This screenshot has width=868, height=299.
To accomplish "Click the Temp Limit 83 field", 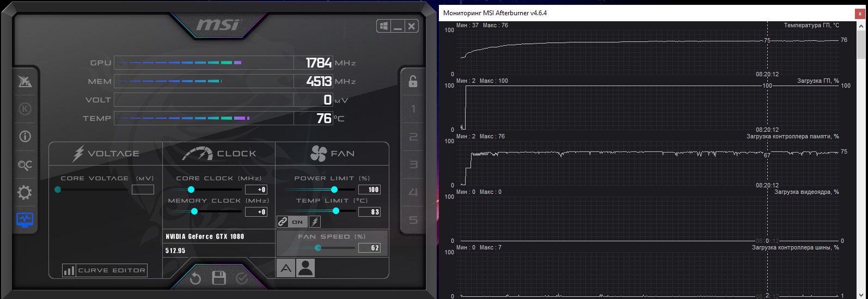I will [x=369, y=212].
